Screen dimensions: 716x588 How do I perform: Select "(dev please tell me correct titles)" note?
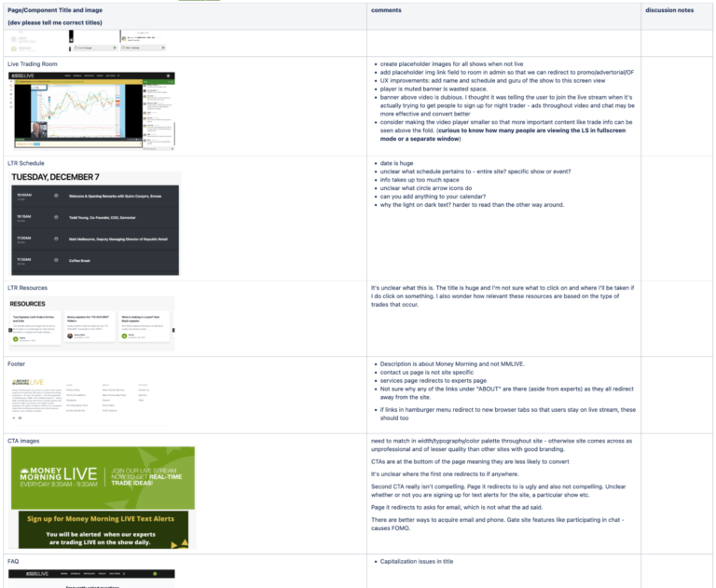(x=55, y=22)
